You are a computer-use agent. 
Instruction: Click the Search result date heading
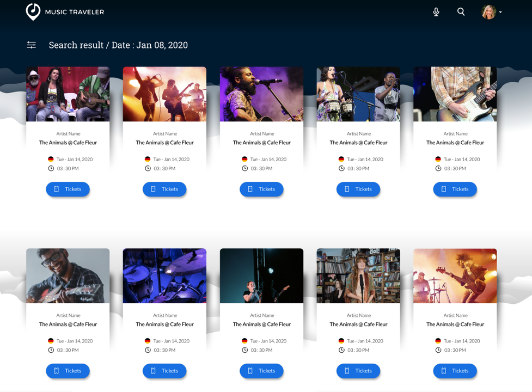point(118,45)
